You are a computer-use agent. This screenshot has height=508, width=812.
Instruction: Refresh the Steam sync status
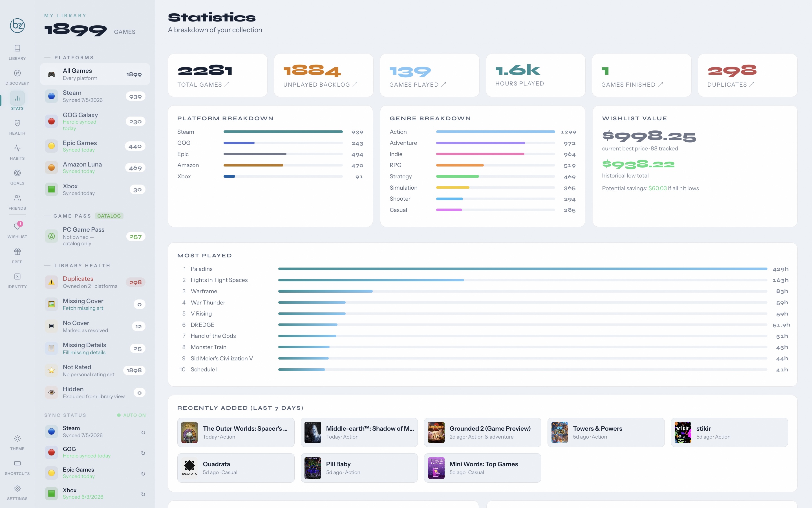point(143,432)
